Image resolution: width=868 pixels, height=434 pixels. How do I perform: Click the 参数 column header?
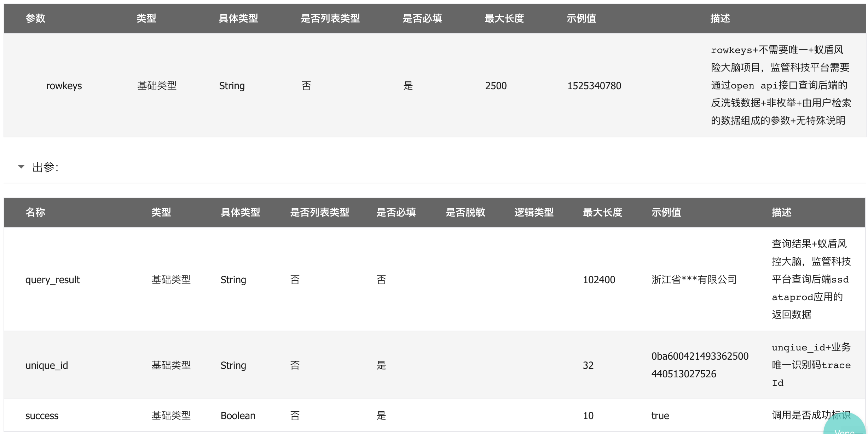(x=35, y=18)
